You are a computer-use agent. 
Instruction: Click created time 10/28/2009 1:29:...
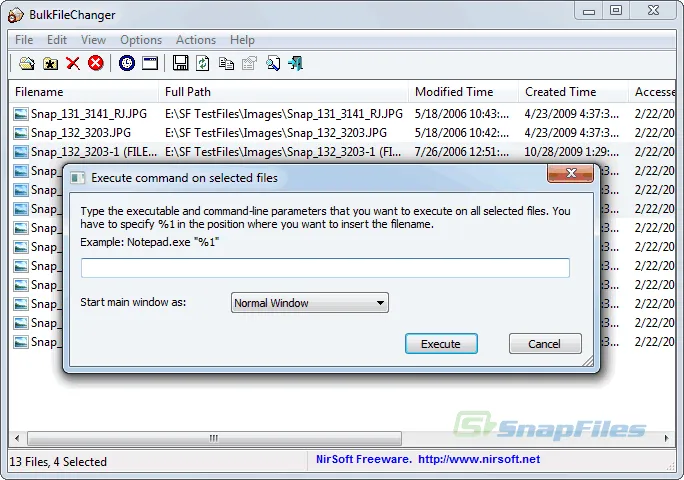(x=571, y=152)
